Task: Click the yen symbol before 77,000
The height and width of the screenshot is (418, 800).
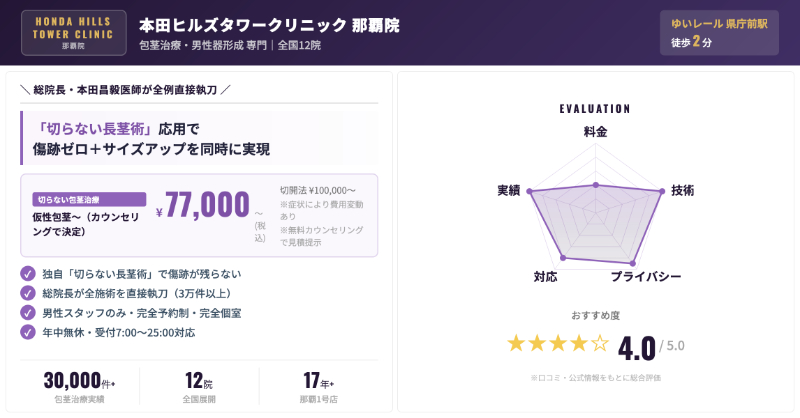Action: point(159,212)
